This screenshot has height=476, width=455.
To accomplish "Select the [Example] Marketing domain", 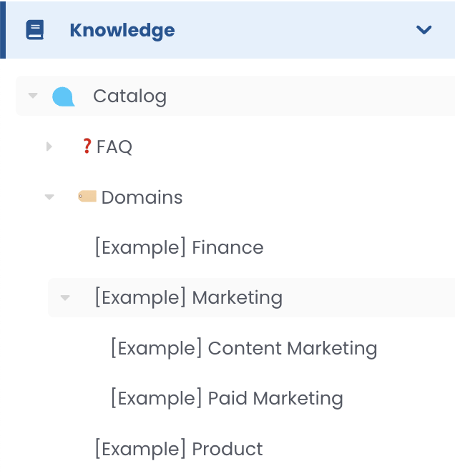I will pyautogui.click(x=188, y=297).
